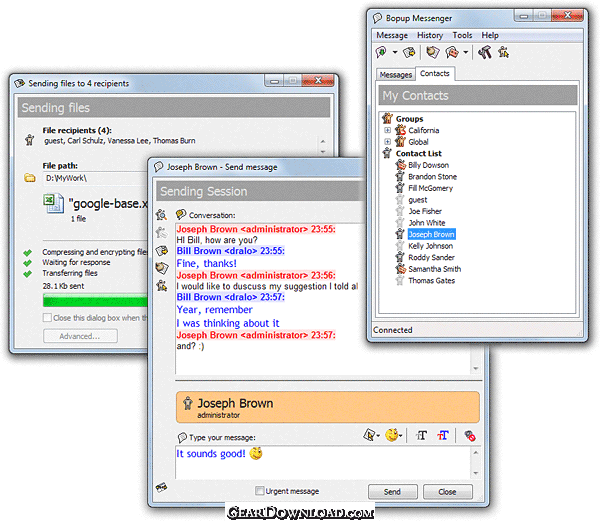The height and width of the screenshot is (521, 600).
Task: Switch to the Contacts tab
Action: click(435, 73)
